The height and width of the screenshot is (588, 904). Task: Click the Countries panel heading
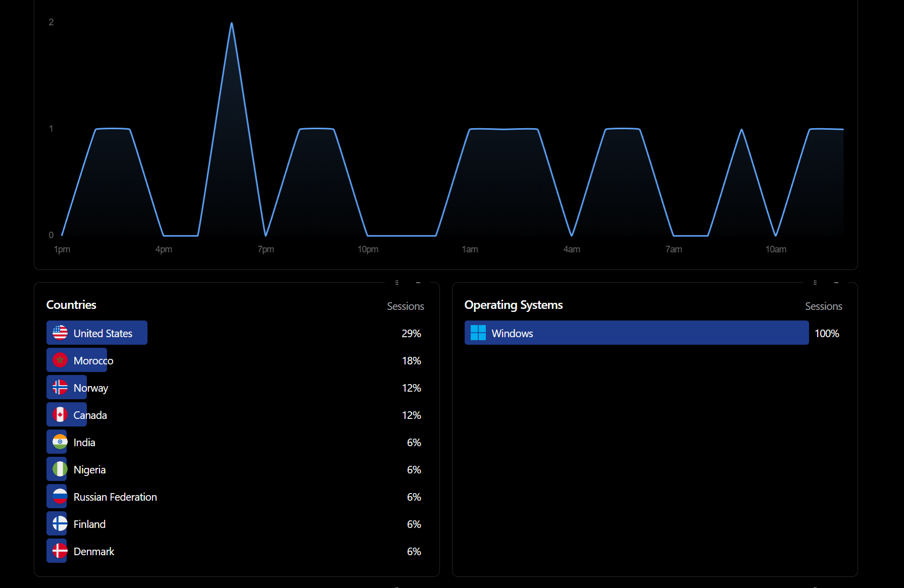(71, 305)
